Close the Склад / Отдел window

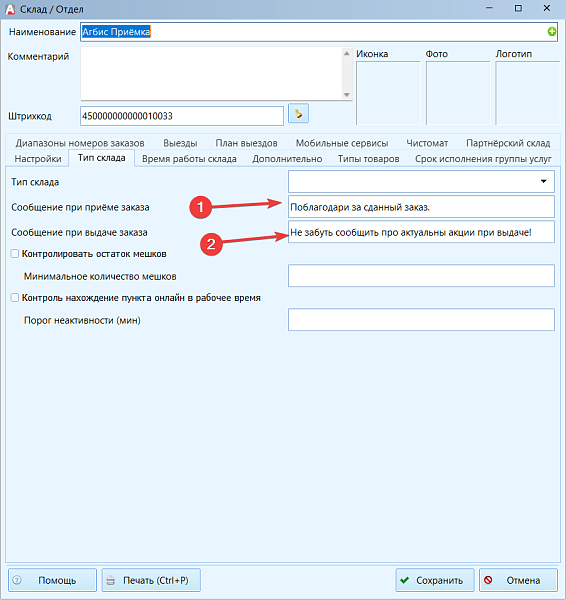click(547, 8)
